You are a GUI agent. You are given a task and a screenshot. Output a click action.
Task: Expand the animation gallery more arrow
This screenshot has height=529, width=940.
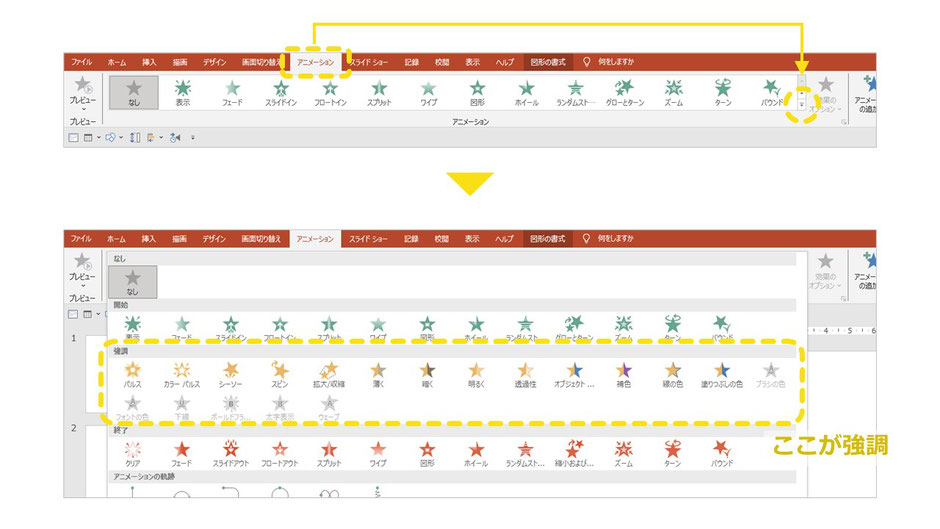pos(802,104)
